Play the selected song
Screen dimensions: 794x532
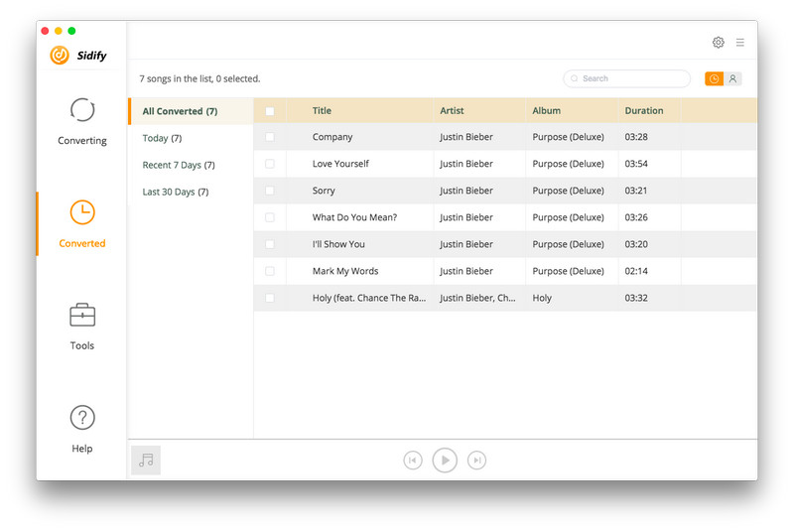445,461
